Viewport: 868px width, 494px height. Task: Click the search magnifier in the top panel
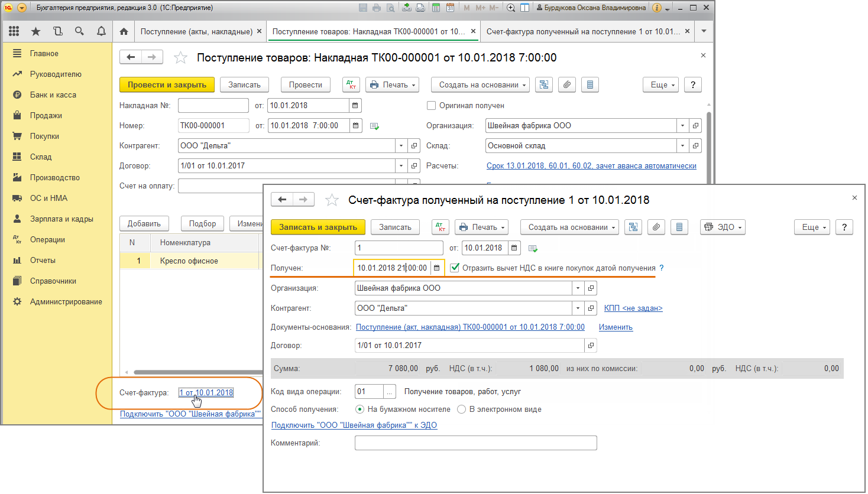click(79, 31)
